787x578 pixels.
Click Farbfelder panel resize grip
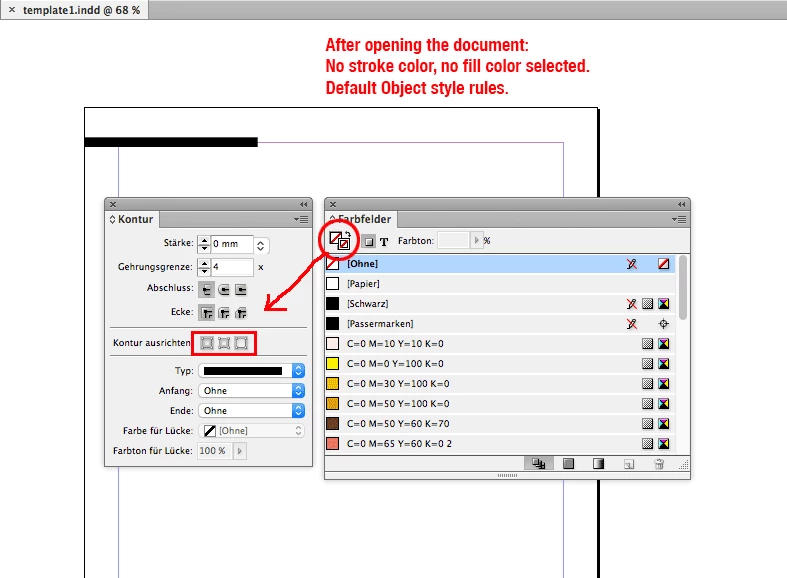click(683, 465)
